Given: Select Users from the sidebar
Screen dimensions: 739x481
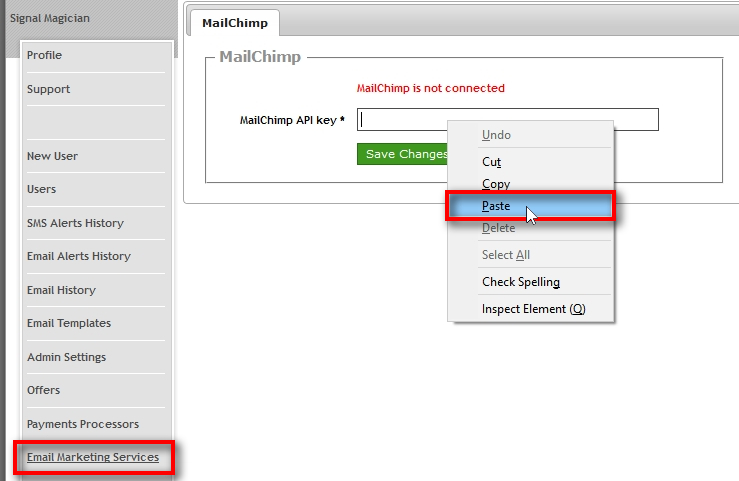Looking at the screenshot, I should tap(41, 189).
